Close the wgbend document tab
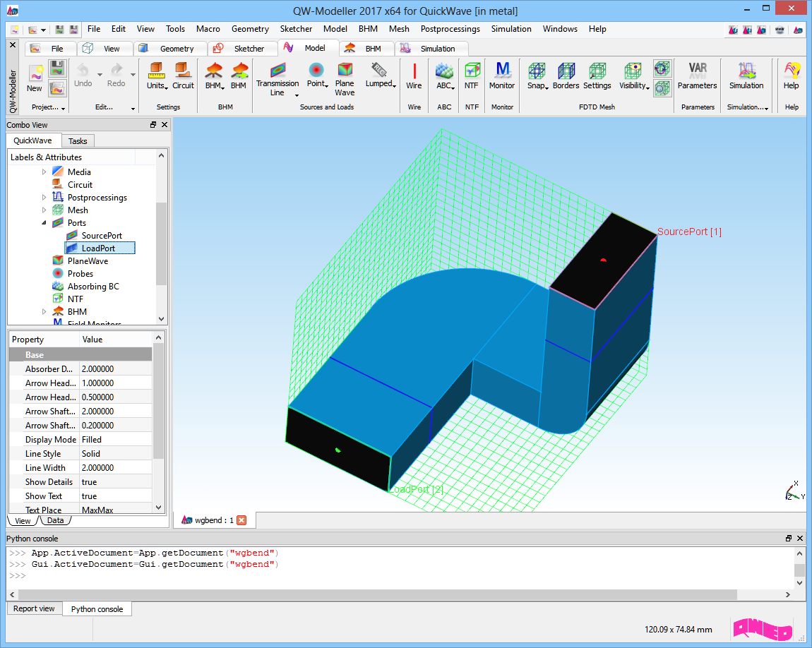 coord(241,520)
